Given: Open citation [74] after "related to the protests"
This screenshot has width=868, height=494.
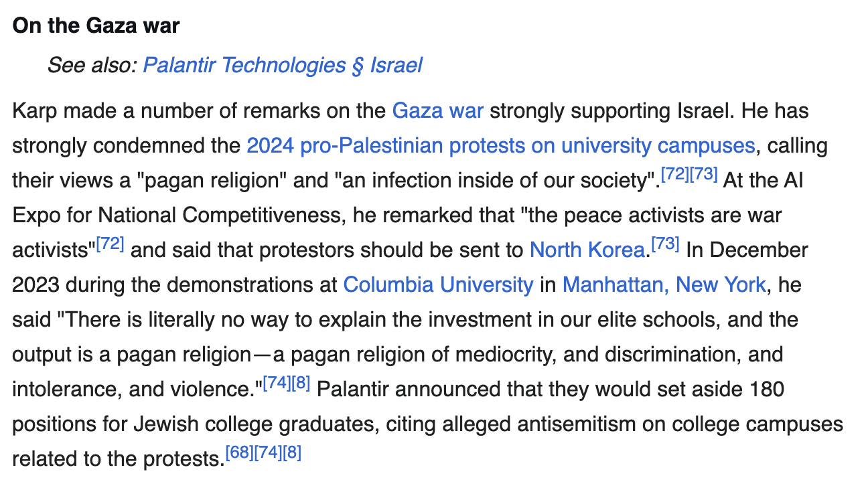Looking at the screenshot, I should [x=269, y=454].
